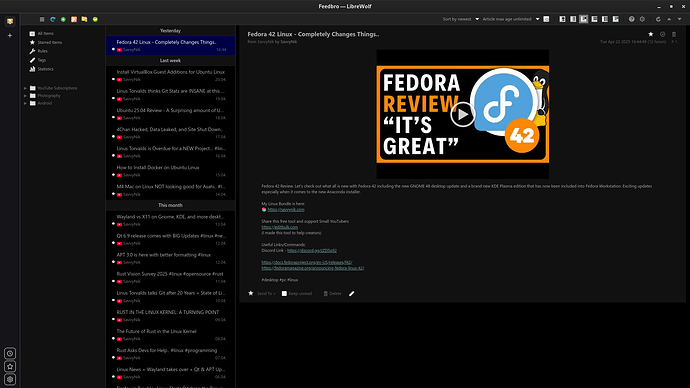Toggle the highlighted third layout view button

coord(584,19)
